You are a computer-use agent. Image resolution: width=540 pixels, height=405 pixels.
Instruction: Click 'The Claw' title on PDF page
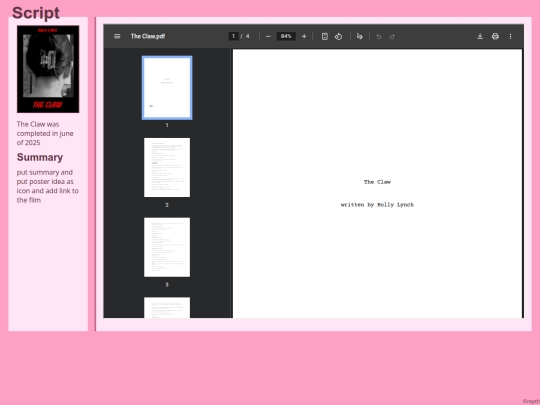(377, 182)
